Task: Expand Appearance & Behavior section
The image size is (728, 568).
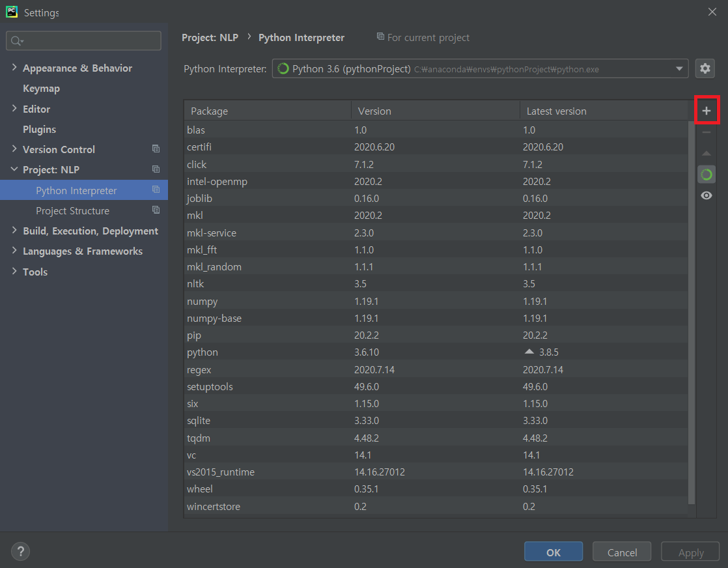Action: [x=14, y=67]
